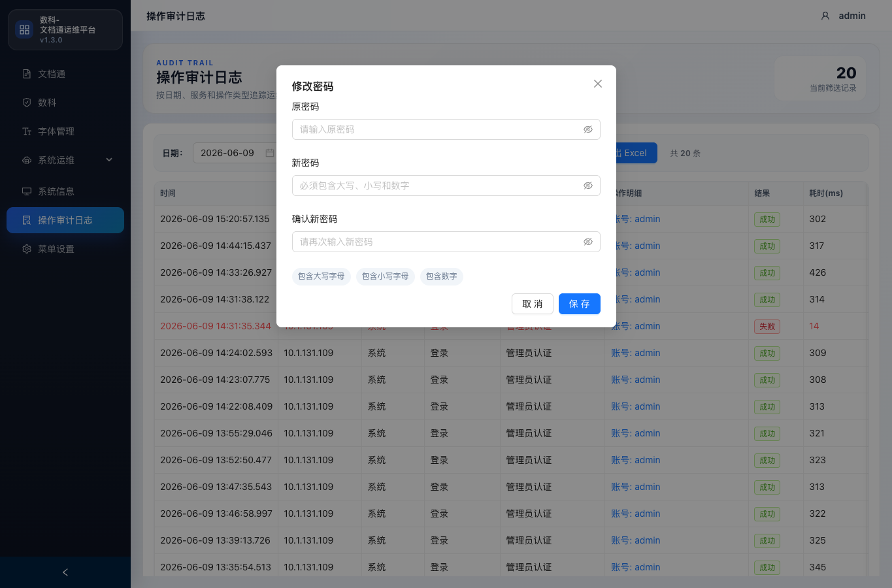The image size is (892, 588).
Task: Click the 字体管理 font icon
Action: pos(27,131)
